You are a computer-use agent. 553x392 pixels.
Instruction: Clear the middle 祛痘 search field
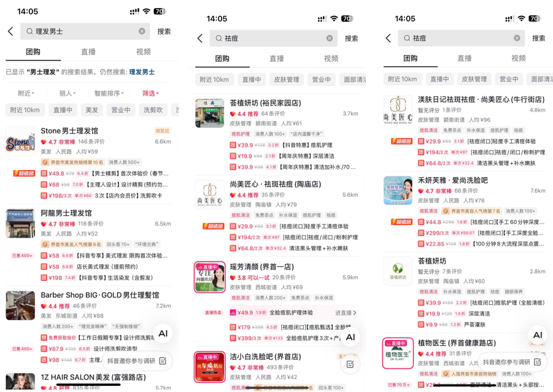(330, 38)
